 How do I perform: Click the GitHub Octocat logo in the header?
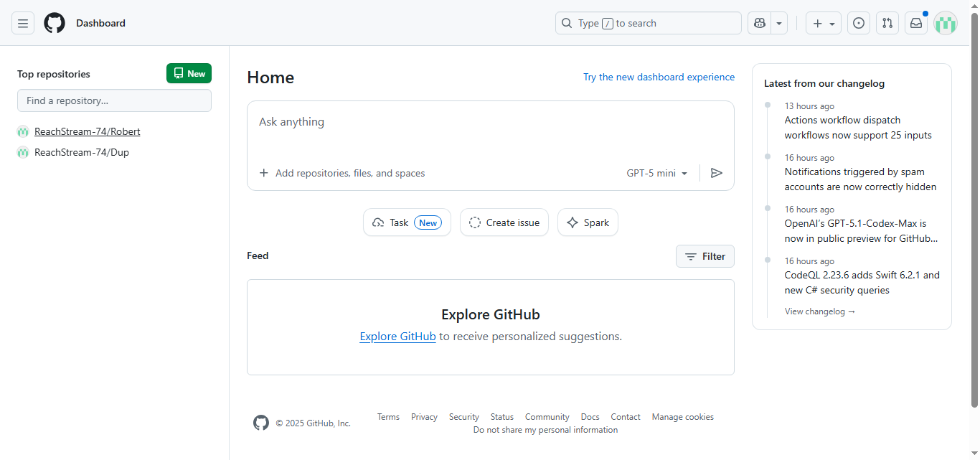[x=55, y=23]
